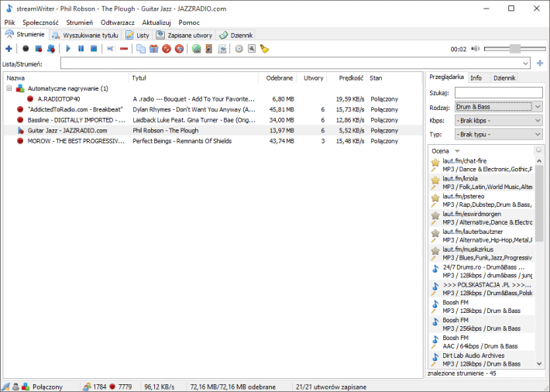This screenshot has height=392, width=550.
Task: Open the Rodzaj genre dropdown
Action: [498, 107]
